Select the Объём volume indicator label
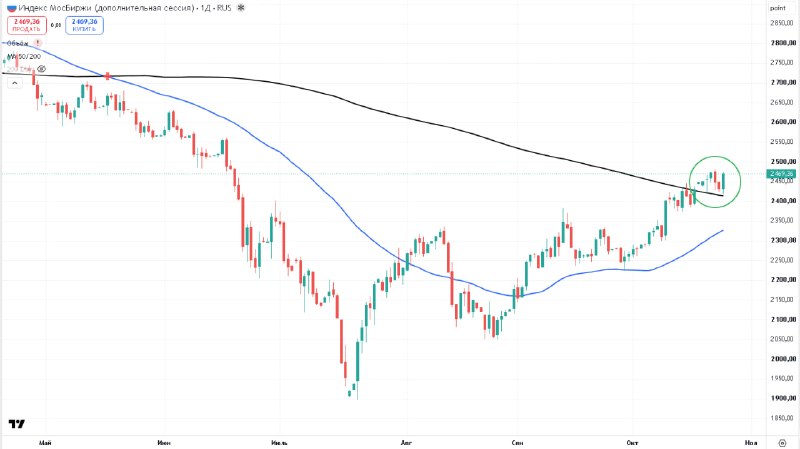Image resolution: width=800 pixels, height=449 pixels. pyautogui.click(x=18, y=43)
